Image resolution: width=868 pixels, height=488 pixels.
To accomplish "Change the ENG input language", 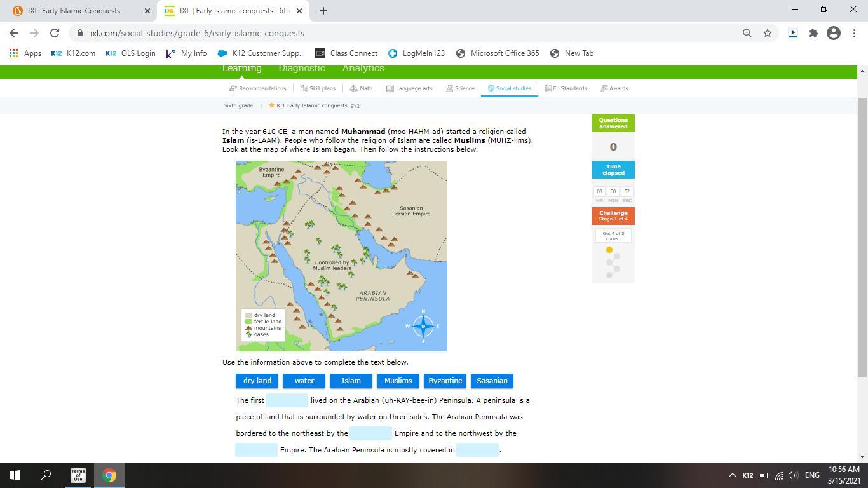I will (x=812, y=475).
